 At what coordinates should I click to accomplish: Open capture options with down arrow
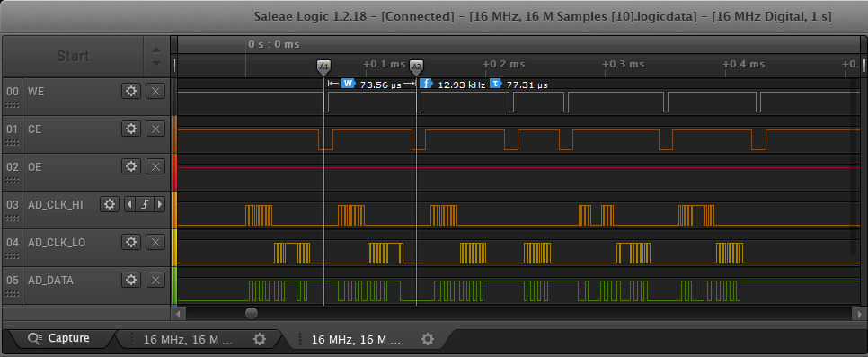pyautogui.click(x=156, y=63)
